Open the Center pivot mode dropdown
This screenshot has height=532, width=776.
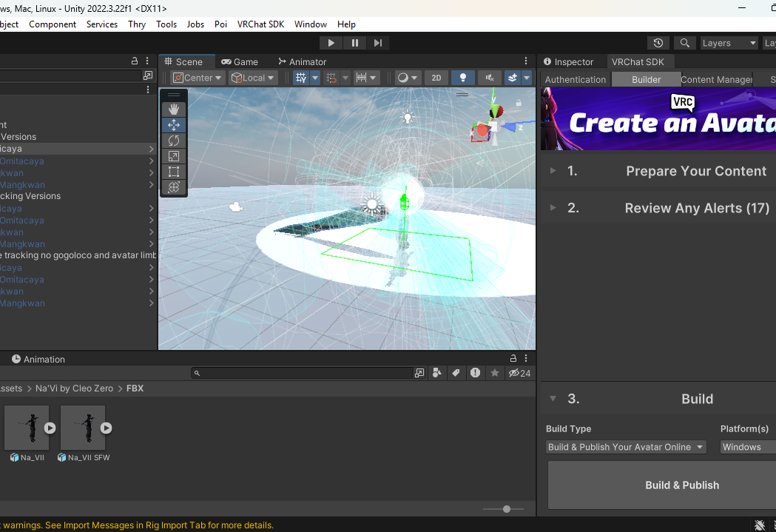pos(198,78)
